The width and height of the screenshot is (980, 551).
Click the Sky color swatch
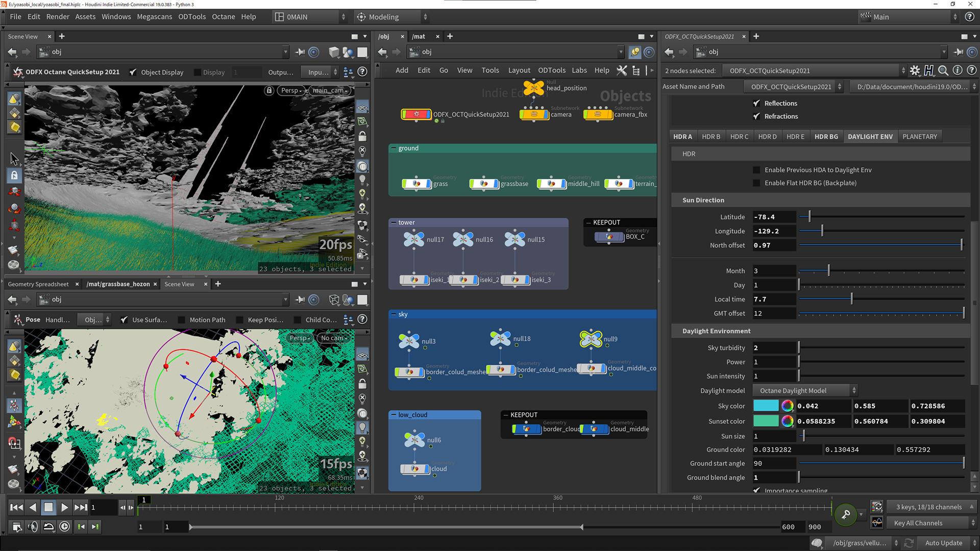pyautogui.click(x=766, y=406)
